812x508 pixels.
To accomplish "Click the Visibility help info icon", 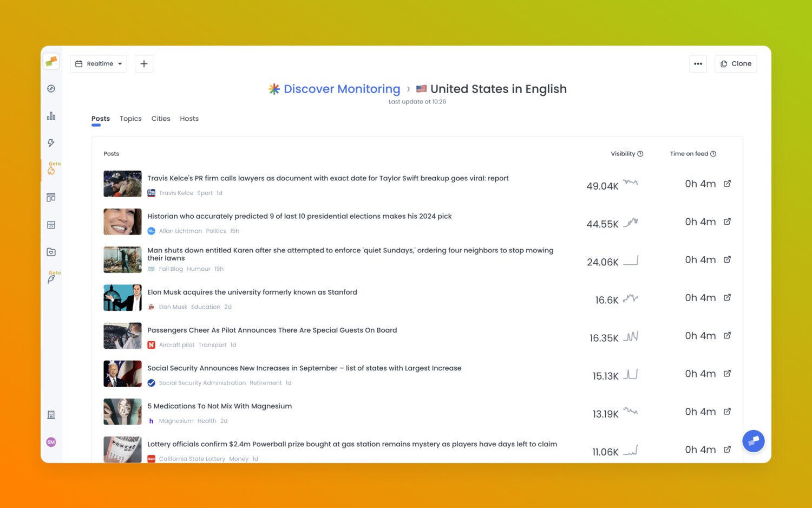I will click(640, 154).
